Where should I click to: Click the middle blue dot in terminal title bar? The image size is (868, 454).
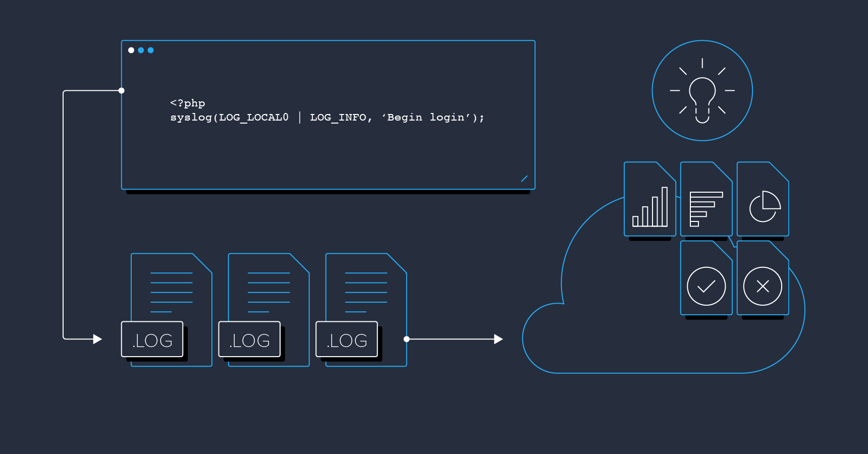[x=141, y=50]
